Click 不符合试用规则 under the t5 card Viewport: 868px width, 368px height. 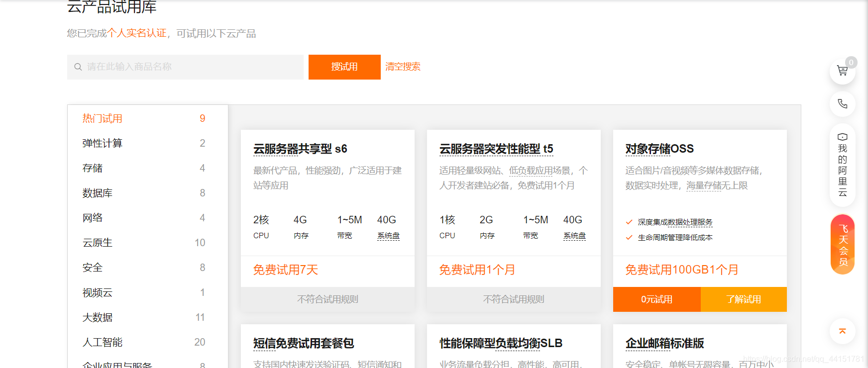tap(514, 299)
